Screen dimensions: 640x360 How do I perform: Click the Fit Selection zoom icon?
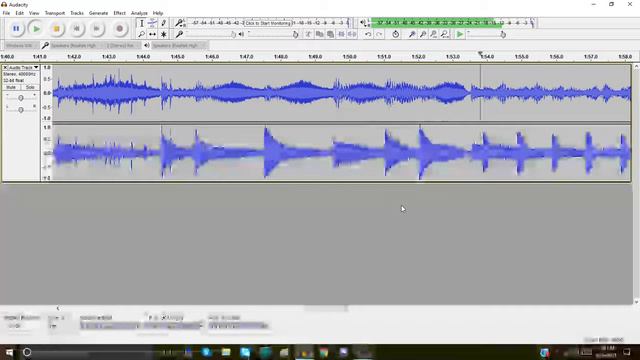[433, 34]
